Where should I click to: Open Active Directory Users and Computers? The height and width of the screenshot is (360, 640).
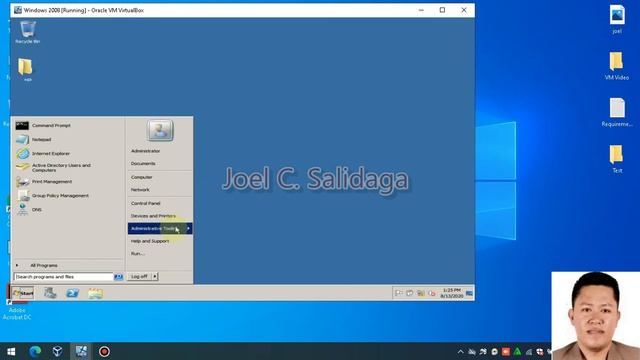tap(67, 167)
